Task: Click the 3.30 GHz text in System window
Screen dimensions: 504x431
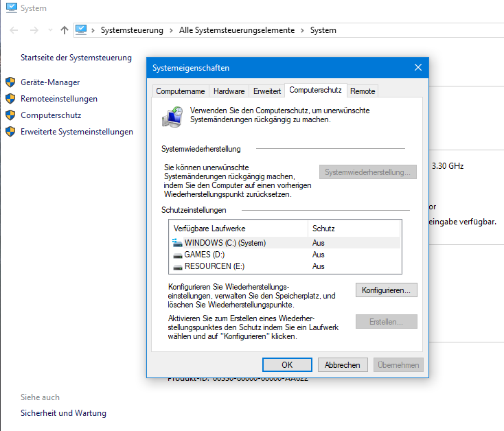Action: [x=448, y=165]
